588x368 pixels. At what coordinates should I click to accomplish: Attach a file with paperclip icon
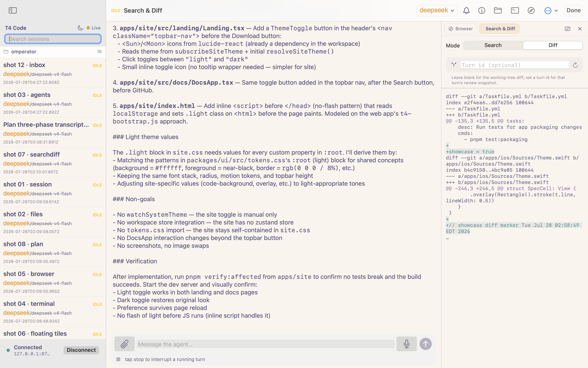pyautogui.click(x=124, y=344)
